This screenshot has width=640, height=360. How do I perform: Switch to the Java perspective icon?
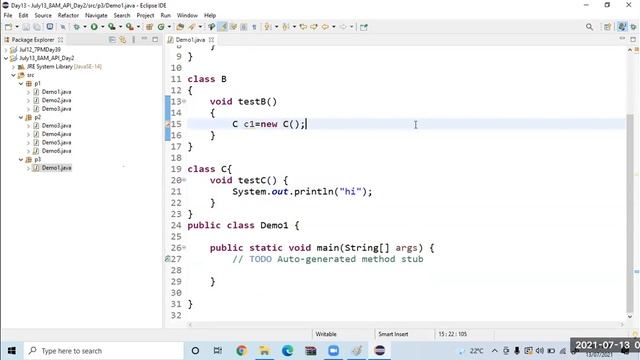click(x=622, y=27)
